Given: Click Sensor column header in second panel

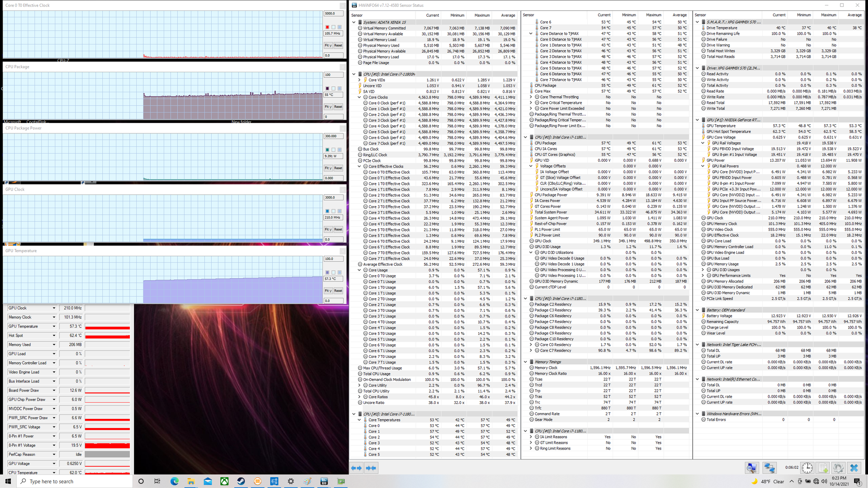Looking at the screenshot, I should tap(528, 15).
